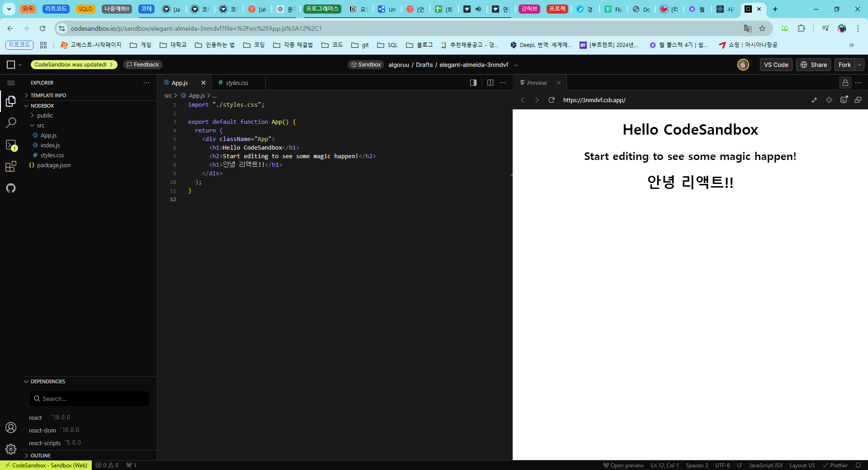The image size is (868, 470).
Task: Click the preview inspect target icon
Action: pos(829,100)
